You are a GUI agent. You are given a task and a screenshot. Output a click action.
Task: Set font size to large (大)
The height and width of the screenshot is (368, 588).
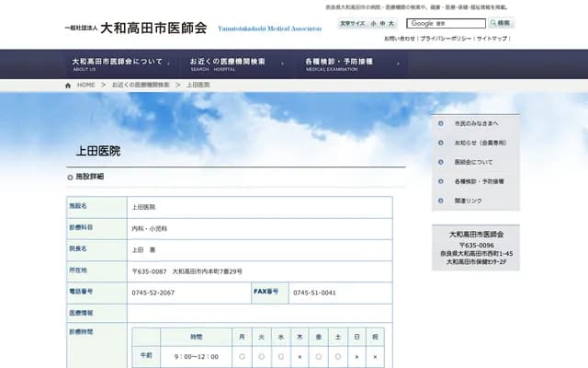point(392,23)
